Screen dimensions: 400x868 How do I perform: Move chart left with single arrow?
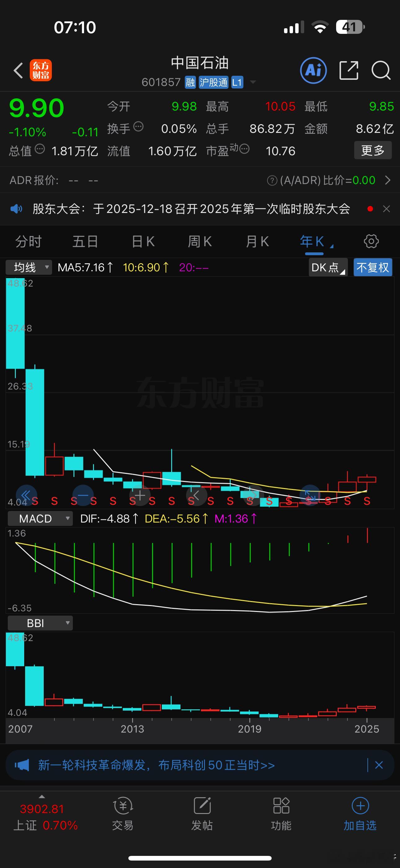(196, 495)
